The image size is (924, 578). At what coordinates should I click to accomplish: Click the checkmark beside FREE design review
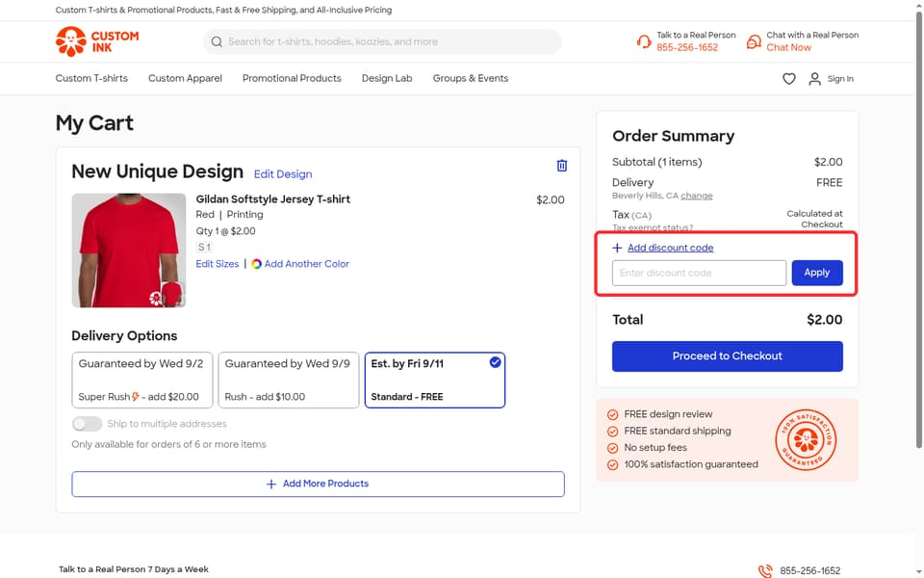coord(613,414)
